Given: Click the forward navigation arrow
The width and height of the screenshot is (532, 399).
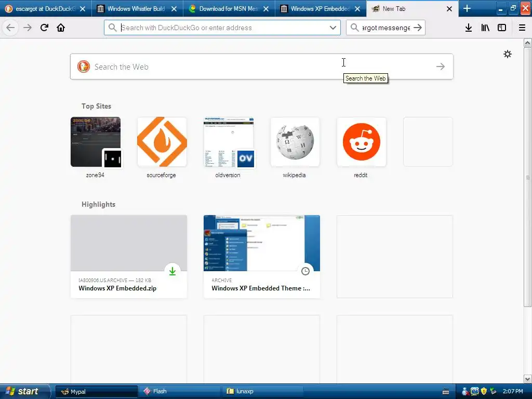Looking at the screenshot, I should coord(28,28).
